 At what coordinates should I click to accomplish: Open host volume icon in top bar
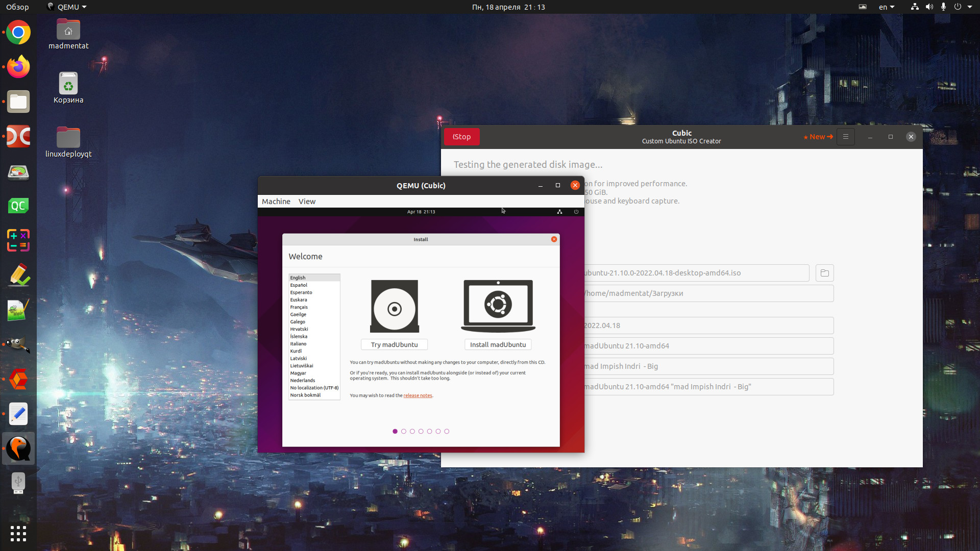929,7
